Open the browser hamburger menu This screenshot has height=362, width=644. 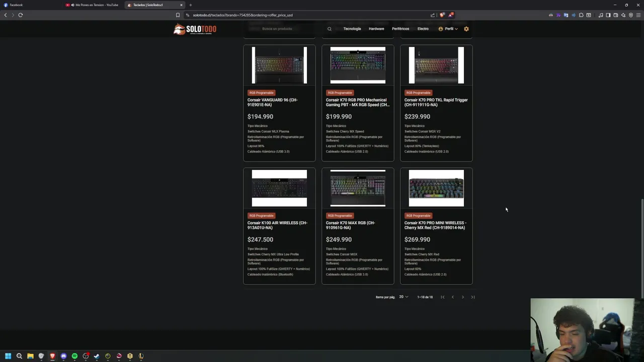click(638, 15)
